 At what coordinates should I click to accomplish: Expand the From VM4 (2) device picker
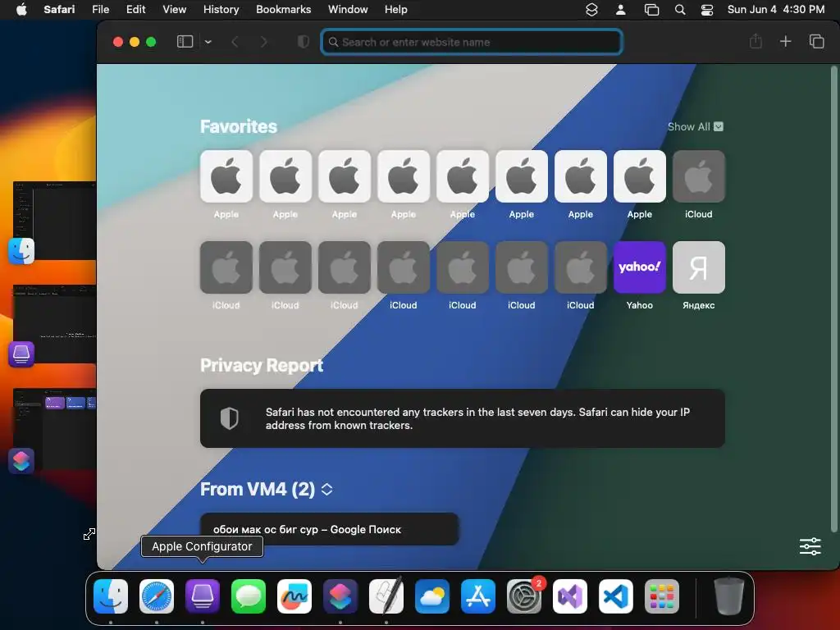coord(326,489)
